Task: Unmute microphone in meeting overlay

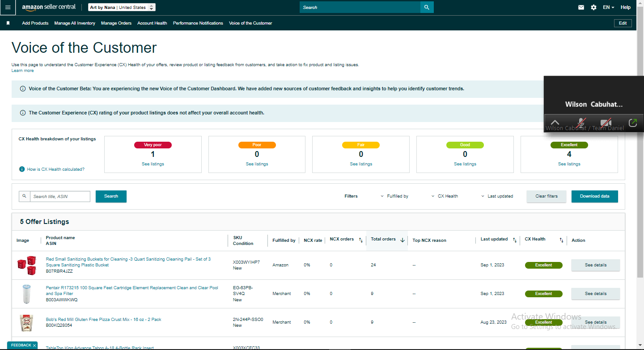Action: pyautogui.click(x=581, y=122)
